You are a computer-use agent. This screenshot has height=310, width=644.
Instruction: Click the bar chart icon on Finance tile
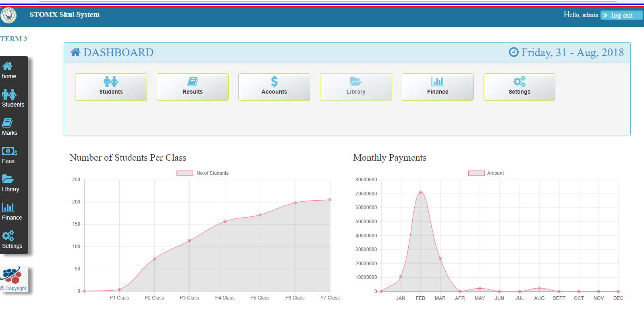438,82
